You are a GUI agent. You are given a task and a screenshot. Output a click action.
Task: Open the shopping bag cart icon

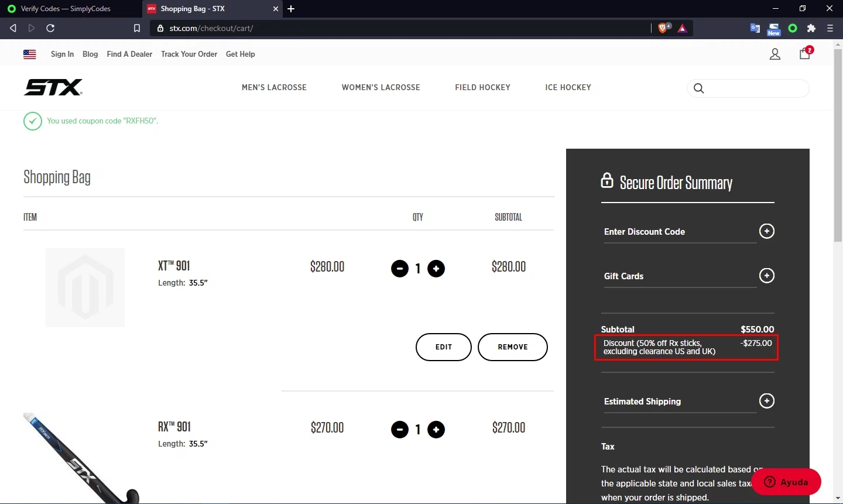[x=806, y=53]
